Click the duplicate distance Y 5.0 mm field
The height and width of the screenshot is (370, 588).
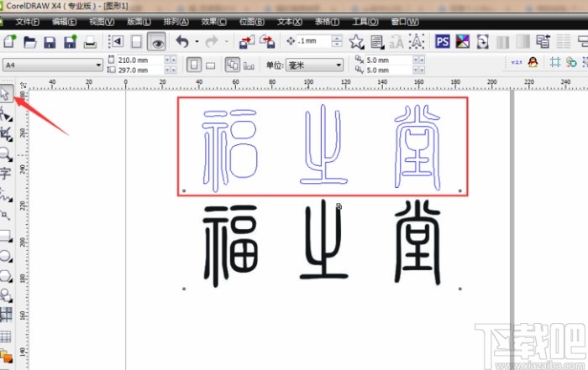pos(389,70)
